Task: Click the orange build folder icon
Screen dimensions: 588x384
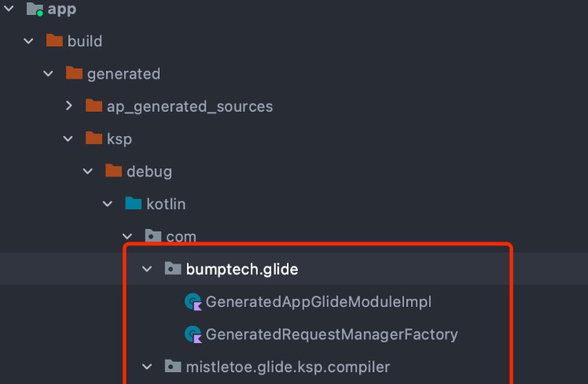Action: [54, 41]
